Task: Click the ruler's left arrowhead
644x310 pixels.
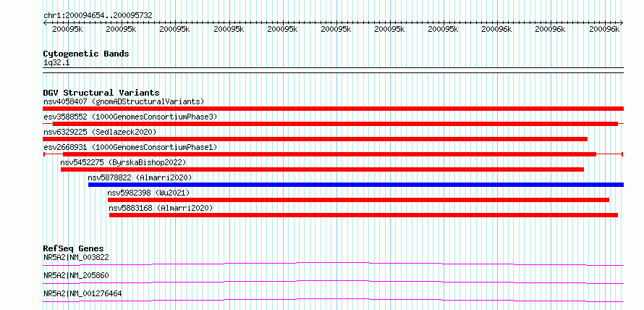Action: pyautogui.click(x=46, y=22)
